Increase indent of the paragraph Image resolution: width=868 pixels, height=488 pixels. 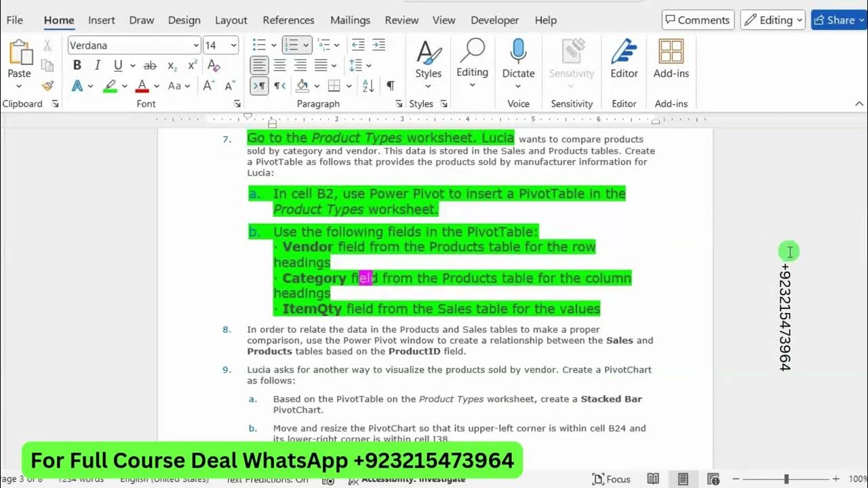point(379,45)
